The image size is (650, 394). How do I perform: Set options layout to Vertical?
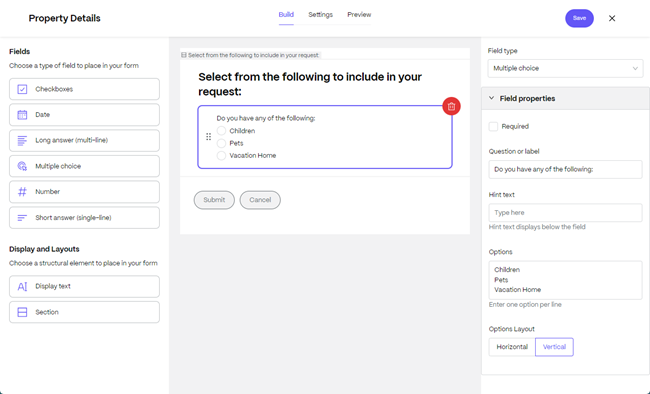coord(554,347)
